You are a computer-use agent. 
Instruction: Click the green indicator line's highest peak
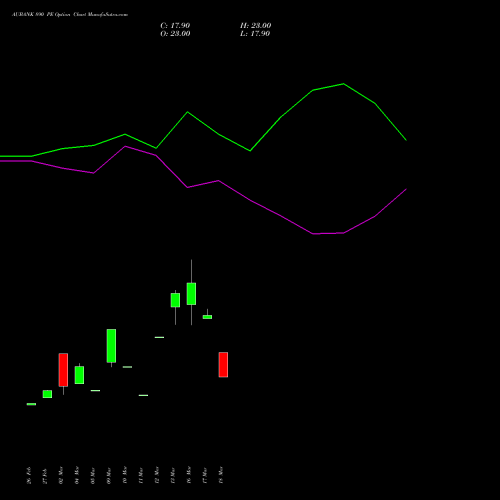coord(343,84)
